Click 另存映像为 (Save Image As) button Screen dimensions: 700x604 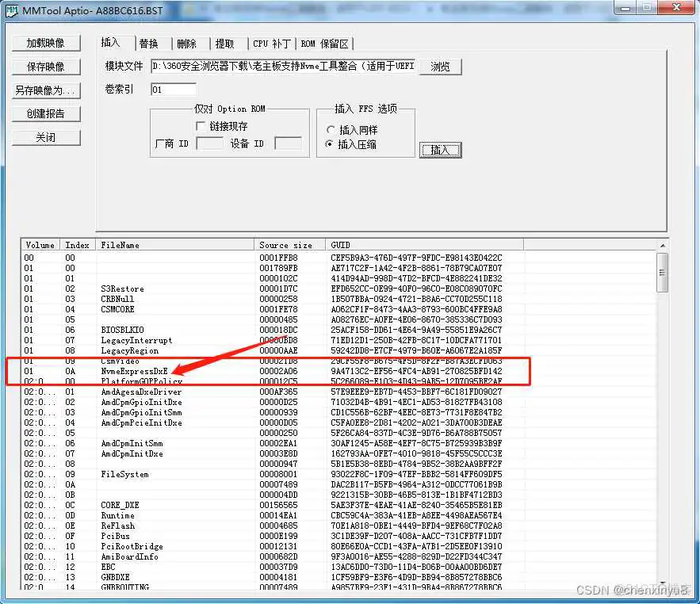tap(45, 90)
